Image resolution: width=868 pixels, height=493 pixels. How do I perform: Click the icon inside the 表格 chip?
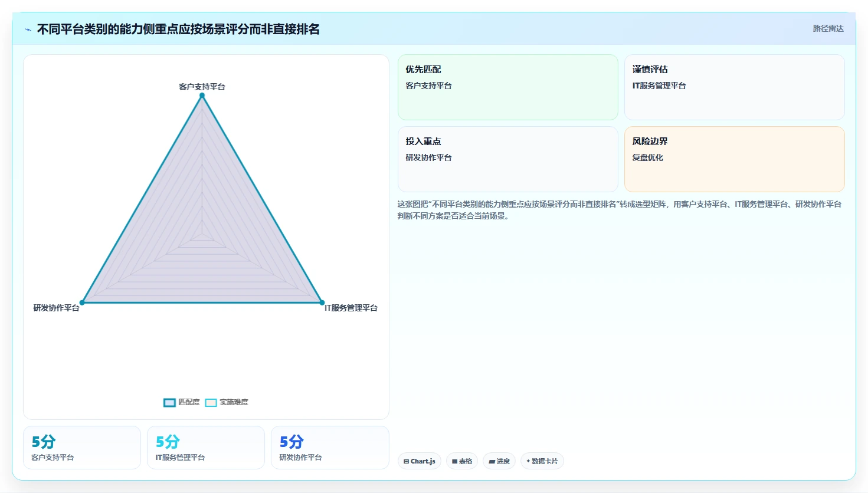pos(455,462)
